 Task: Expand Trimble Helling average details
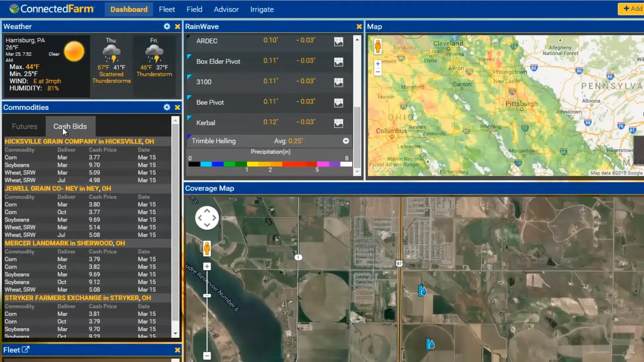click(346, 141)
